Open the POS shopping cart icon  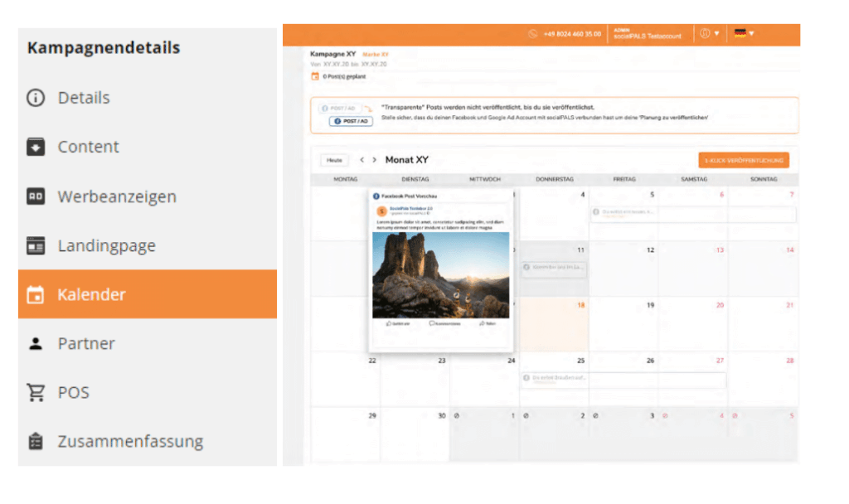coord(34,392)
